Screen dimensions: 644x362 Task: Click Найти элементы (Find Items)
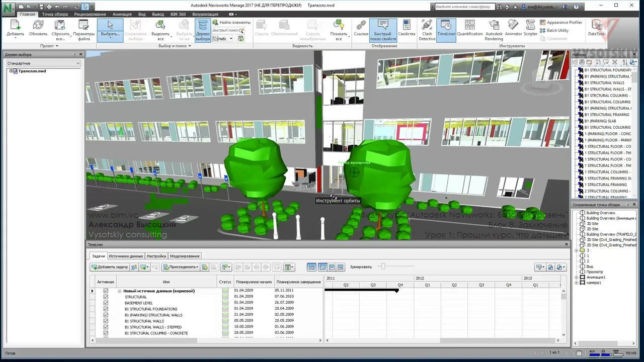pos(231,23)
